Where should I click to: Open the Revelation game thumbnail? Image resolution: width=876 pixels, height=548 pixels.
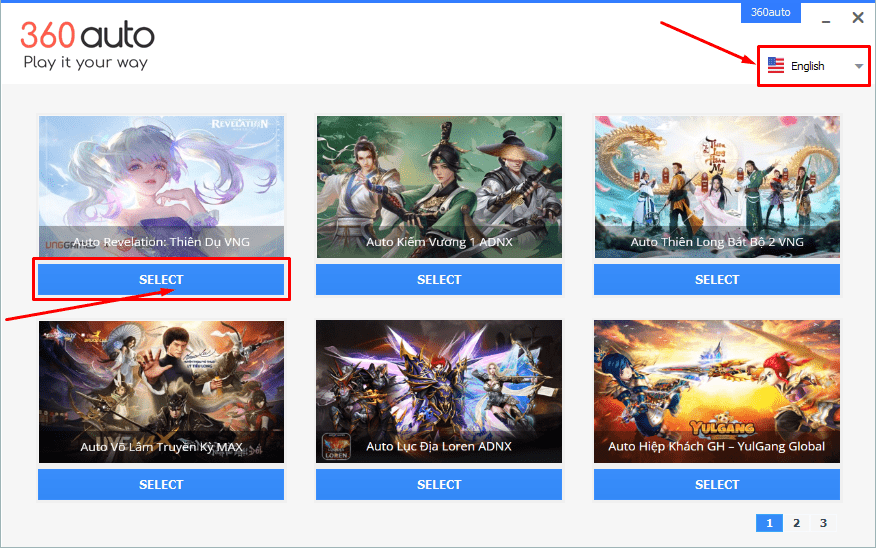[x=161, y=187]
